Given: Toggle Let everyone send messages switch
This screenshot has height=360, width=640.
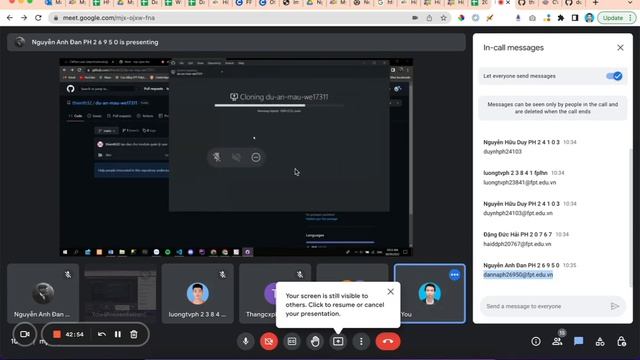Looking at the screenshot, I should 614,76.
